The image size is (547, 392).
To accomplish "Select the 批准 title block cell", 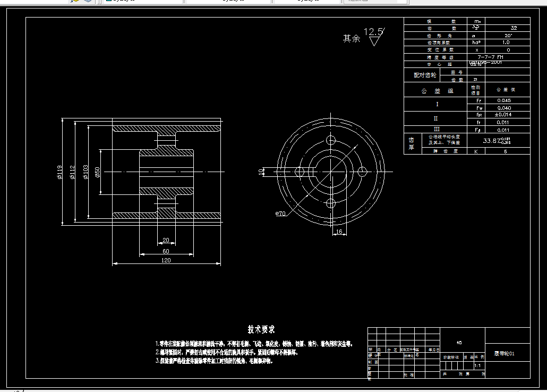I will [409, 375].
